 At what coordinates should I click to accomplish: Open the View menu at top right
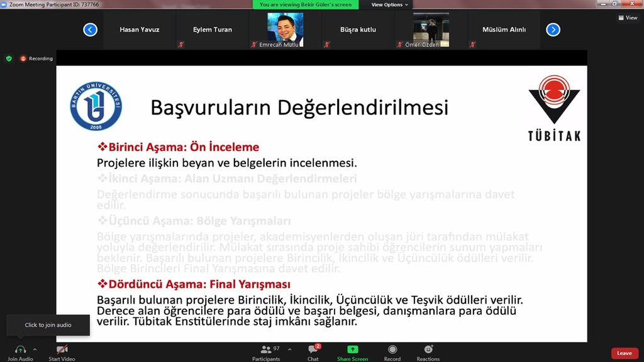tap(627, 18)
